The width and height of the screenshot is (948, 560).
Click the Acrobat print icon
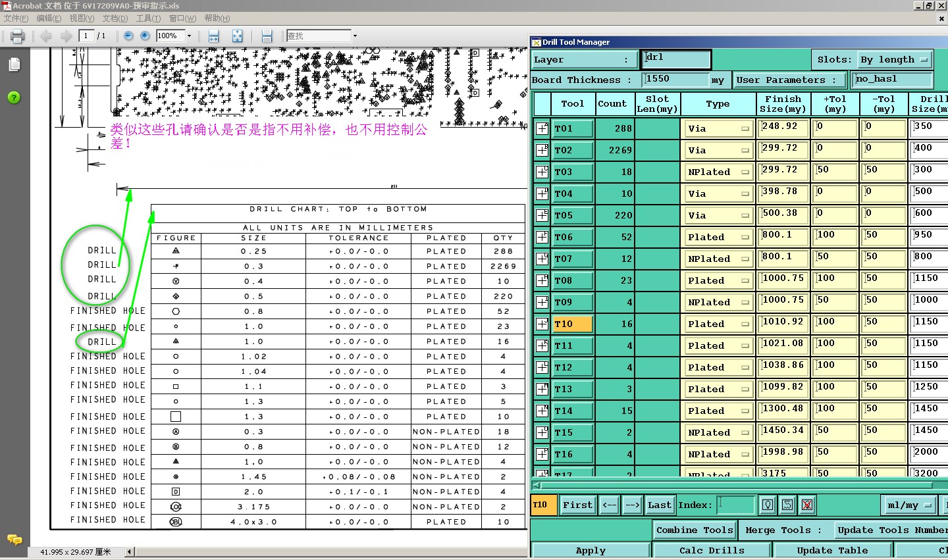(x=18, y=36)
